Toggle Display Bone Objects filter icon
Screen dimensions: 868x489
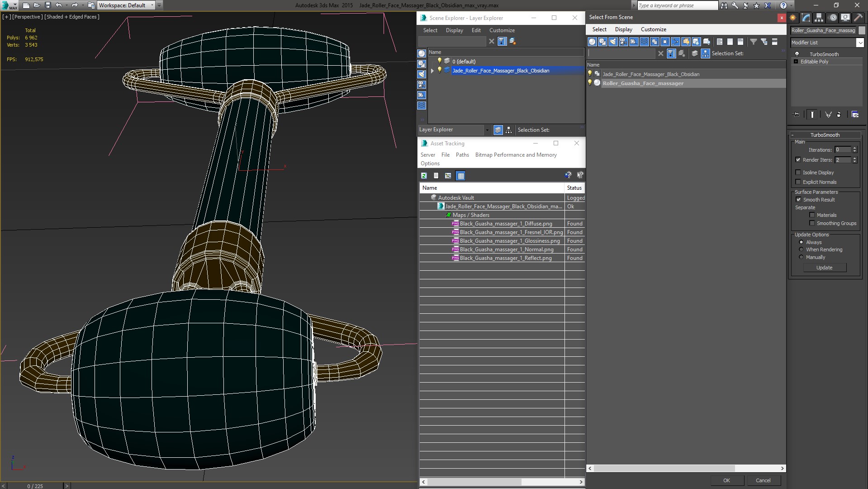click(675, 42)
